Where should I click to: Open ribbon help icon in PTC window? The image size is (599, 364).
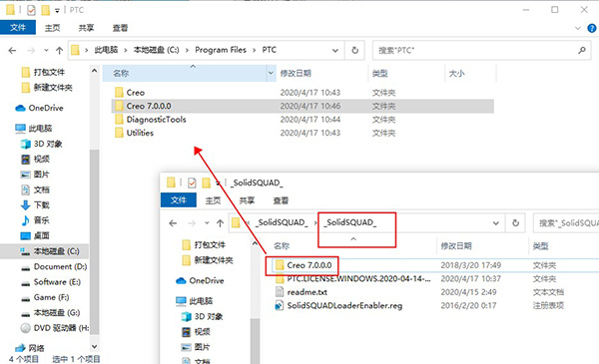(592, 28)
